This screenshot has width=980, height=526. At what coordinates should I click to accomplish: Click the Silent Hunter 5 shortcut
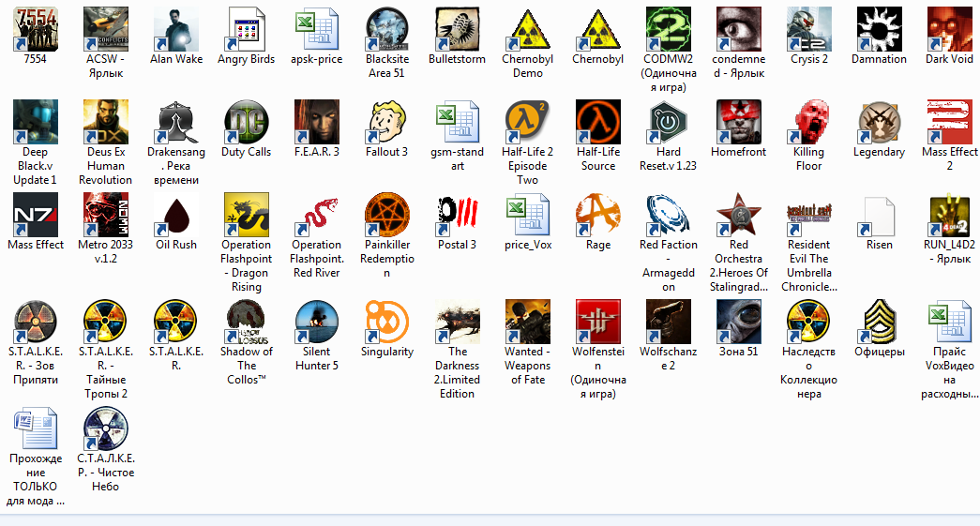[317, 322]
